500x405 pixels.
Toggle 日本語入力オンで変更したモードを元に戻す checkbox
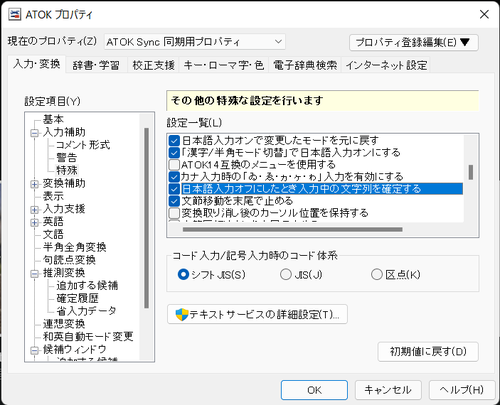coord(174,141)
